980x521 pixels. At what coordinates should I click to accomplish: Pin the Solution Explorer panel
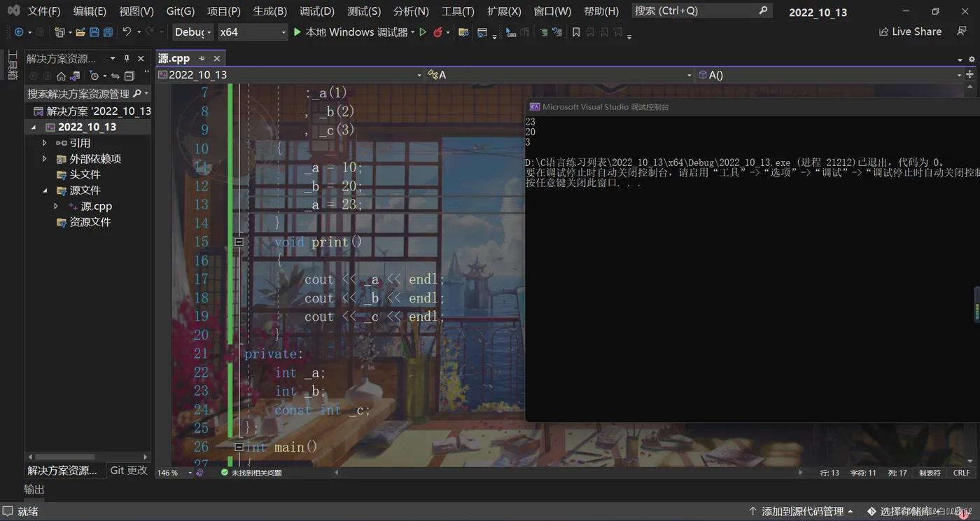pos(127,59)
